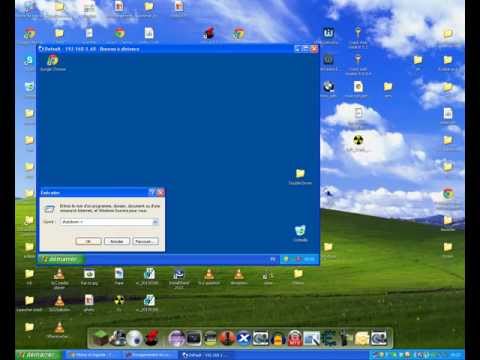Launch the red headphones MP3 dock icon
The width and height of the screenshot is (480, 360).
(295, 338)
